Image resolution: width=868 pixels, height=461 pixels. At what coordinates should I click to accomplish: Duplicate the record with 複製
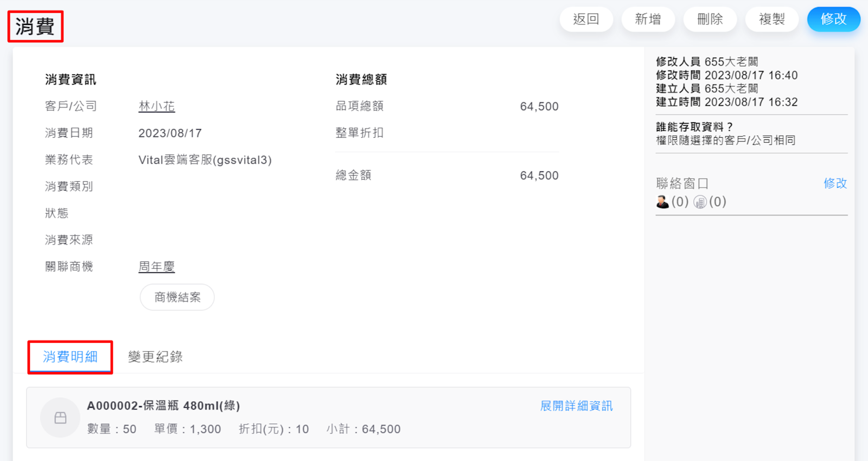(x=771, y=20)
